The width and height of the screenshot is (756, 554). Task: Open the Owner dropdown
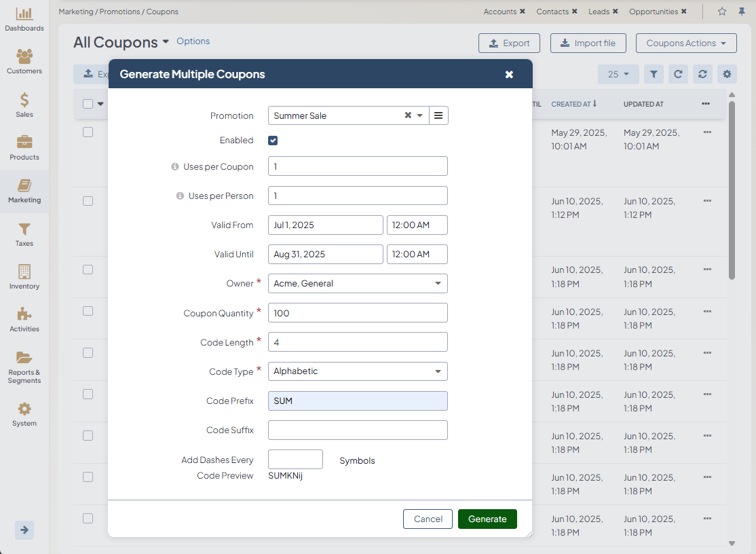(358, 284)
